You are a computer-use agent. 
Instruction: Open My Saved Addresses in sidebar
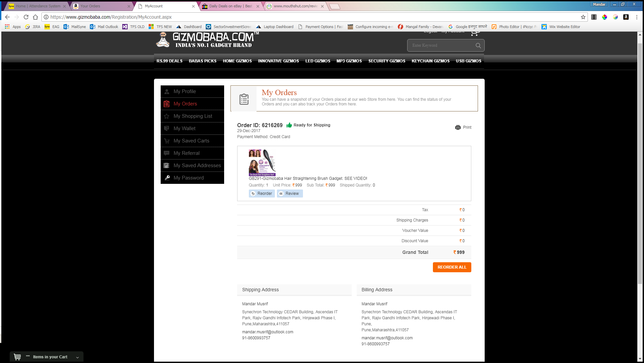click(x=197, y=165)
